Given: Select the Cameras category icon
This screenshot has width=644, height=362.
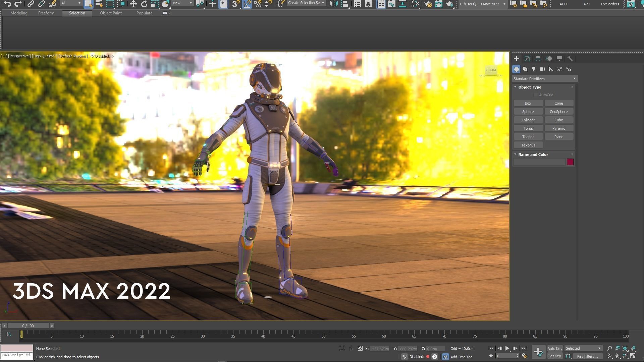Looking at the screenshot, I should [x=542, y=69].
